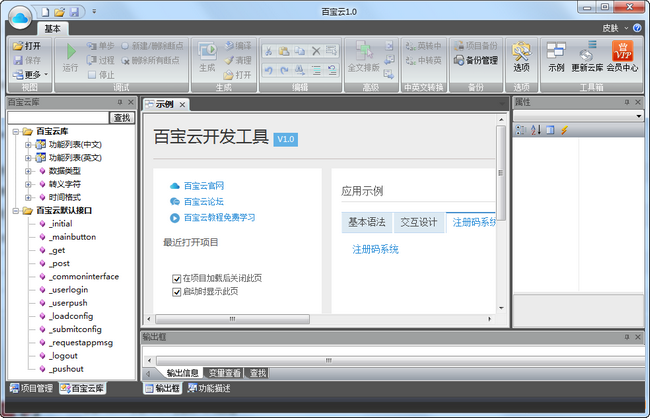Pin the 百宝云库 panel with pushpin
This screenshot has width=650, height=418.
click(x=120, y=102)
